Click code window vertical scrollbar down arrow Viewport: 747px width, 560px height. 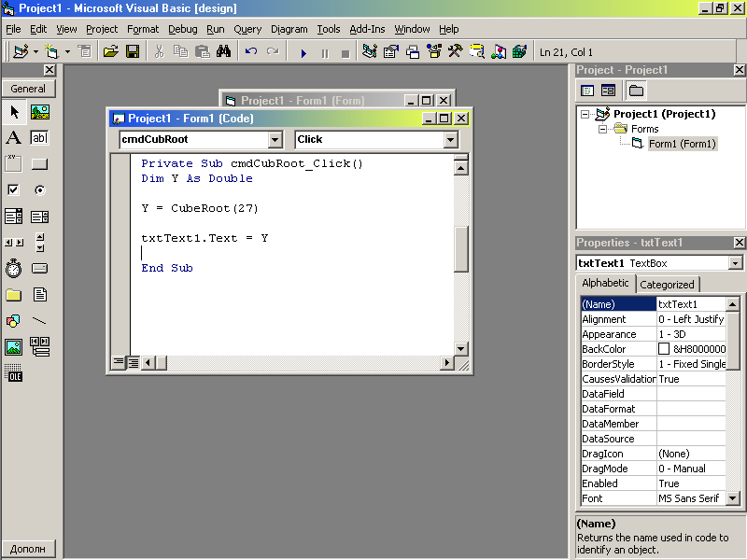coord(460,348)
